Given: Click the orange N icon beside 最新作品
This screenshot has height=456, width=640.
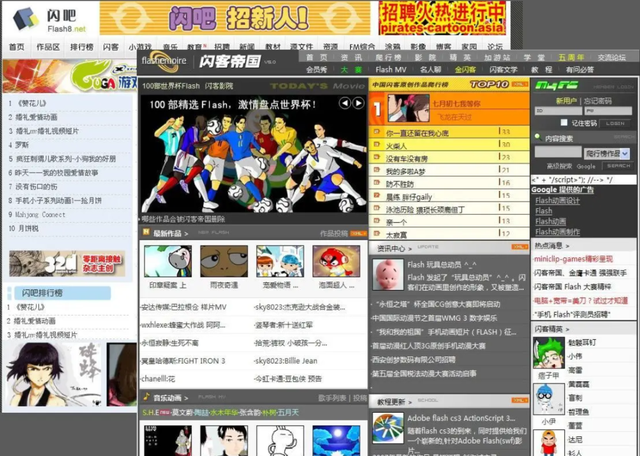Looking at the screenshot, I should 146,232.
